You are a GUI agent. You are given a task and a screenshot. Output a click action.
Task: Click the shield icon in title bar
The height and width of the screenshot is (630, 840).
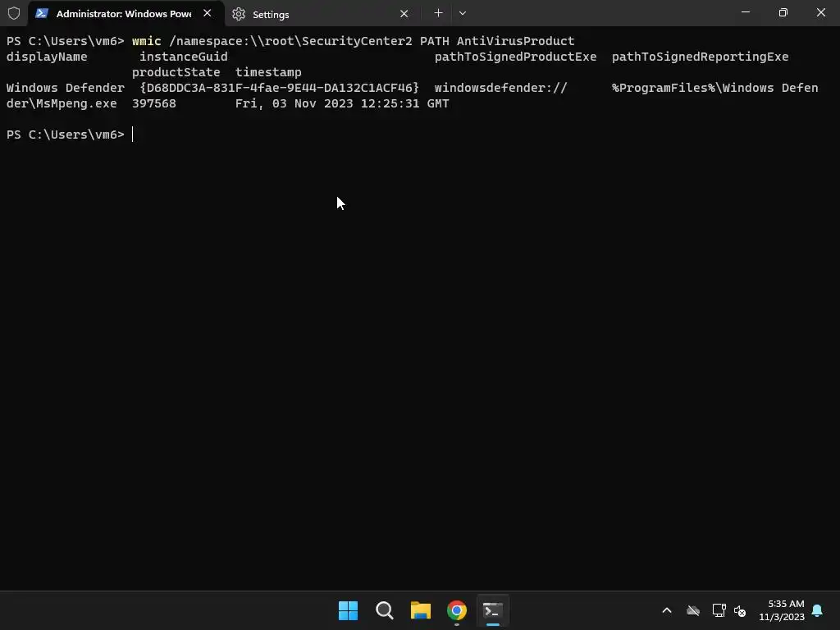(14, 13)
